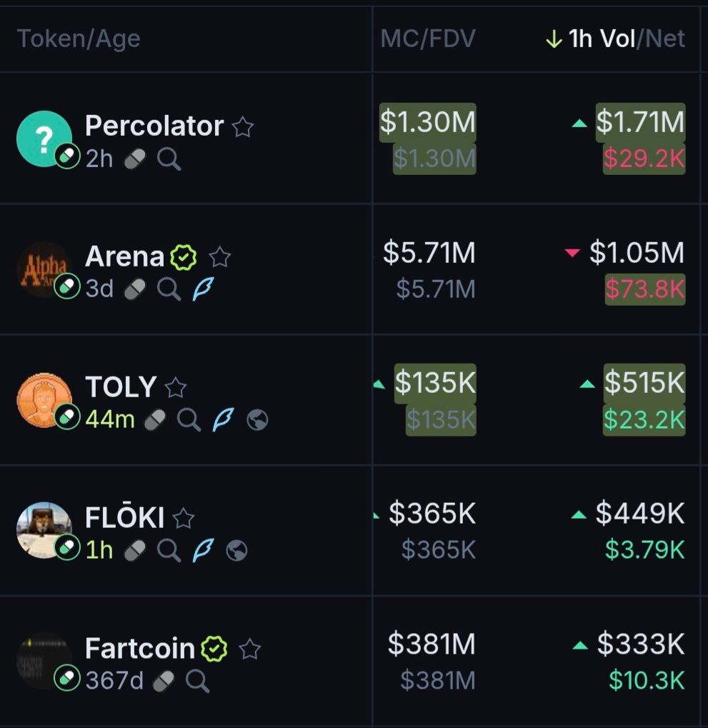Star the Arena token
The image size is (708, 728).
(x=220, y=257)
